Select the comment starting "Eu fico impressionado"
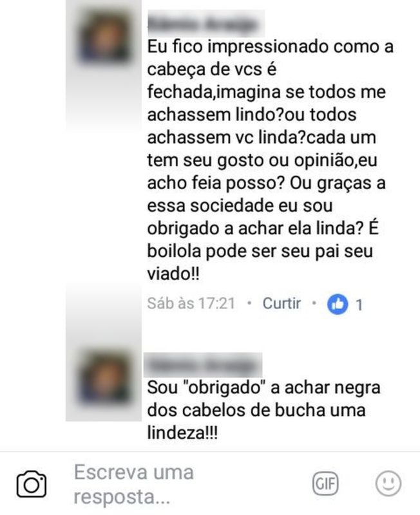 269,160
